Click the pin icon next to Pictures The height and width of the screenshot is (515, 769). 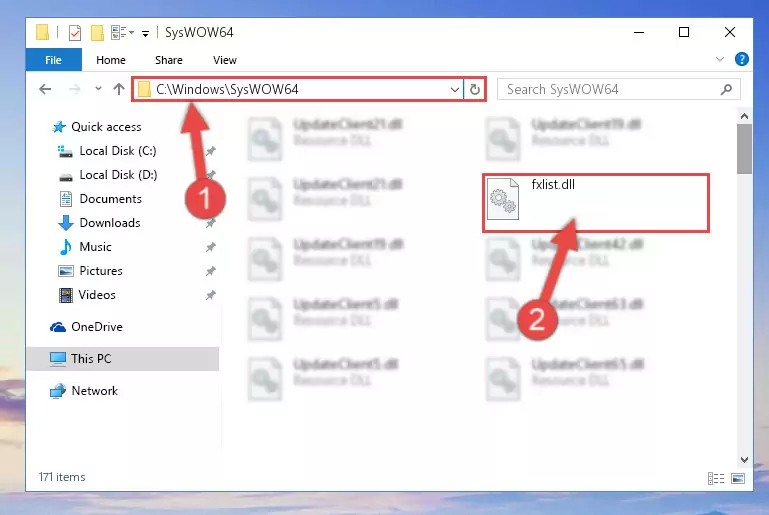click(210, 271)
